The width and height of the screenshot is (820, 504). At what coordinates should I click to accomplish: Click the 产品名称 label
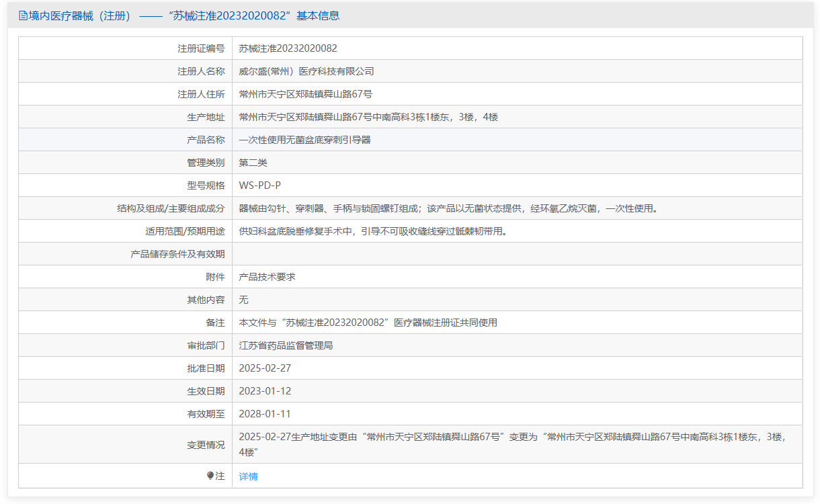pos(206,140)
